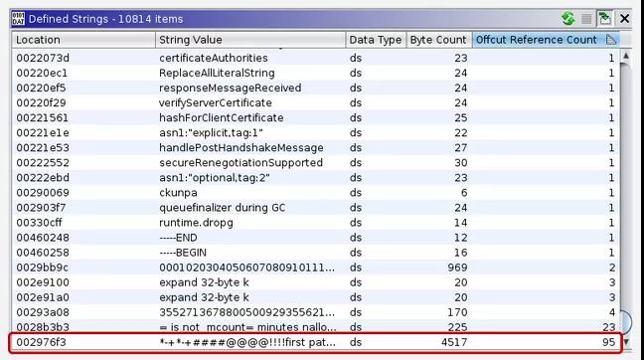Screen dimensions: 644x360
Task: Click the green refresh strings icon
Action: 568,19
